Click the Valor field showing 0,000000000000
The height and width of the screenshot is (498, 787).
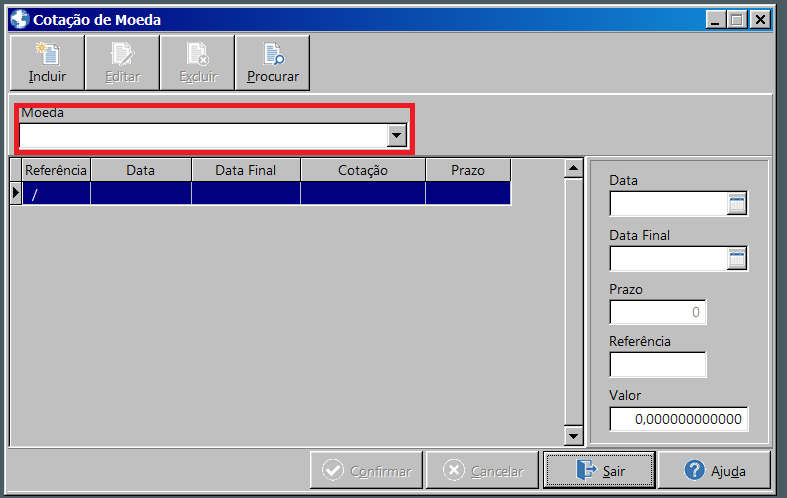click(679, 419)
